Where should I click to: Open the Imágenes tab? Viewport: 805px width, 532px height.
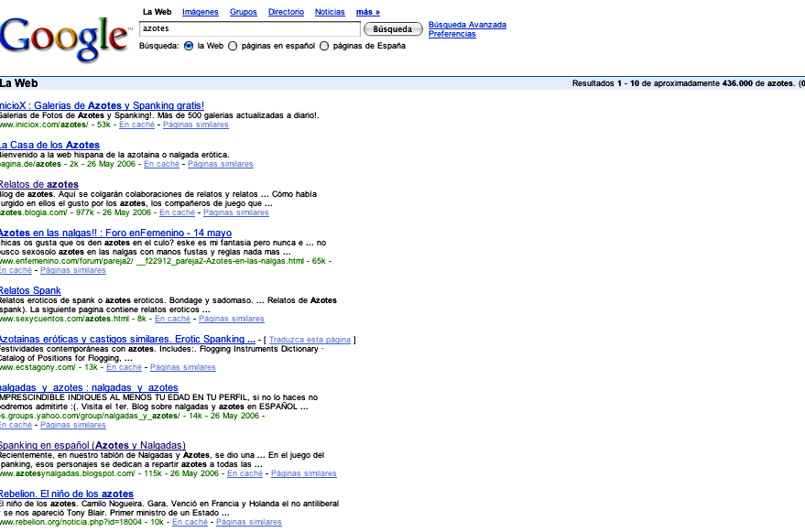tap(201, 12)
